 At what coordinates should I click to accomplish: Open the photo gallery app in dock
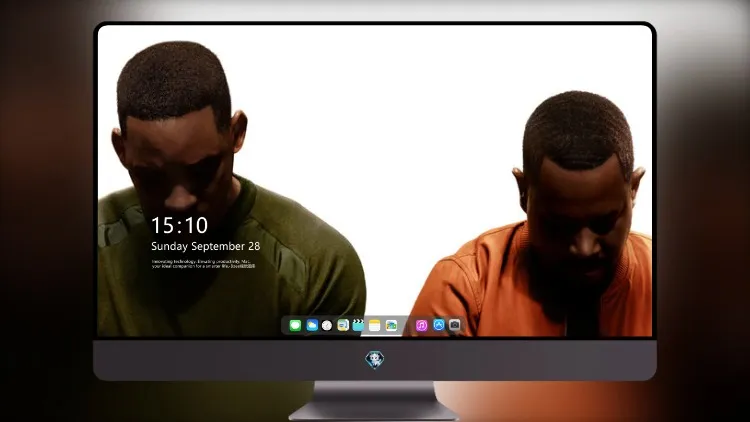pyautogui.click(x=391, y=325)
